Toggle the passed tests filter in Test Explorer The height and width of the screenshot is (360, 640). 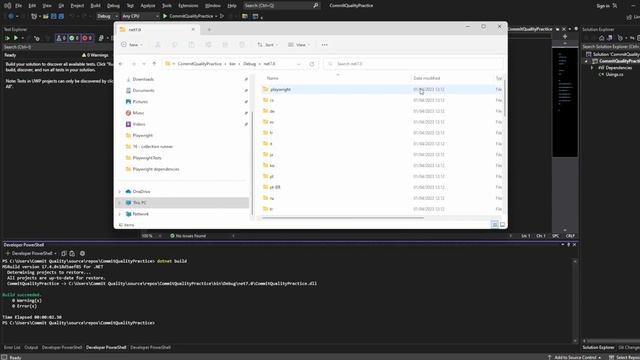pos(73,38)
